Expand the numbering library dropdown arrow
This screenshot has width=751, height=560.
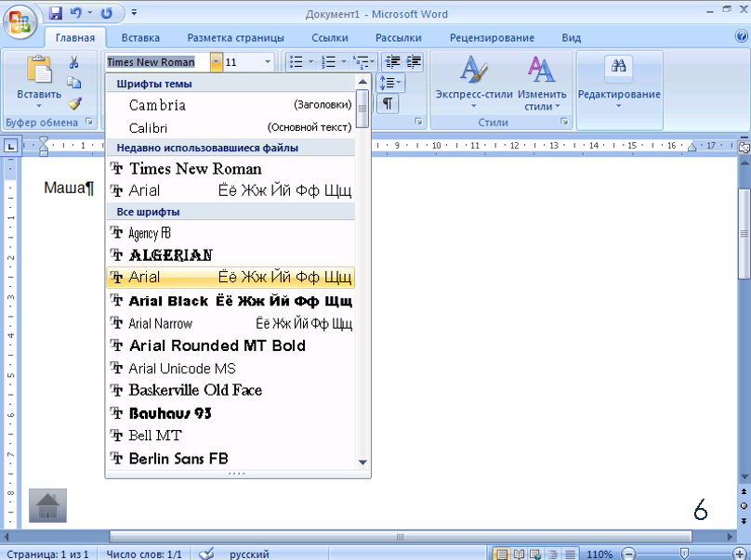click(x=343, y=61)
